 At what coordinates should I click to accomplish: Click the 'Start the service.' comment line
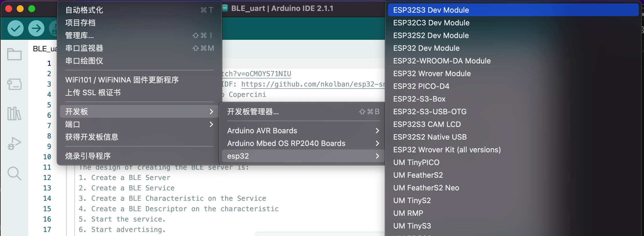129,219
